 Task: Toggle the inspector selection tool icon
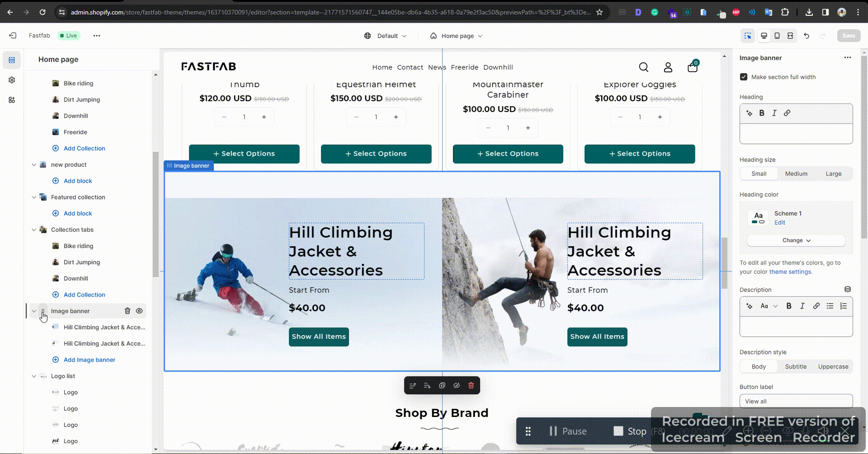[748, 36]
